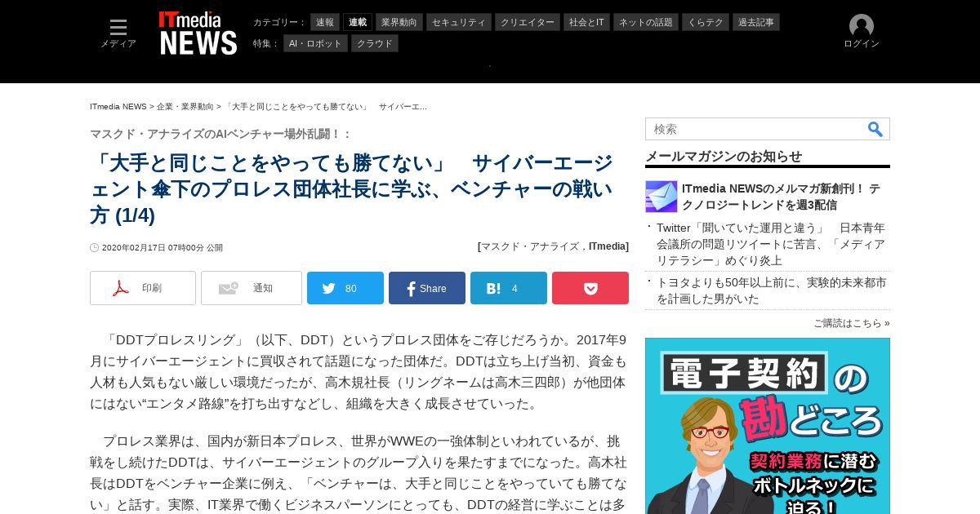This screenshot has width=980, height=514.
Task: Save the article to Pocket
Action: [590, 288]
